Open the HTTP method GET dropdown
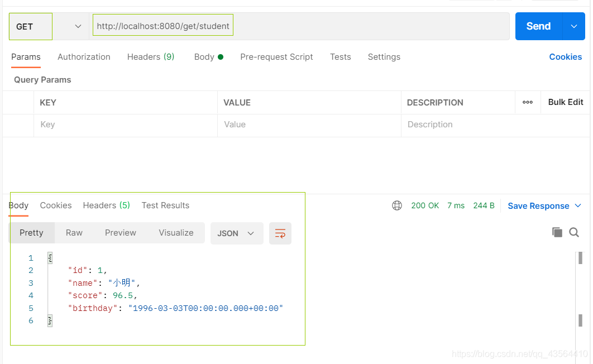The width and height of the screenshot is (593, 364). point(49,26)
